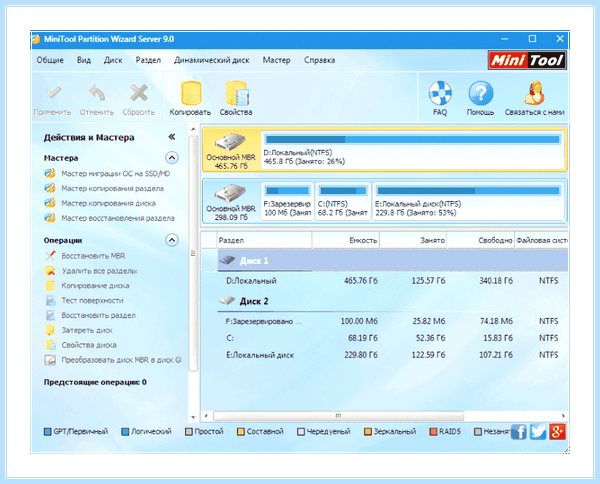Click the table's right scroll arrow
600x484 pixels.
click(563, 416)
